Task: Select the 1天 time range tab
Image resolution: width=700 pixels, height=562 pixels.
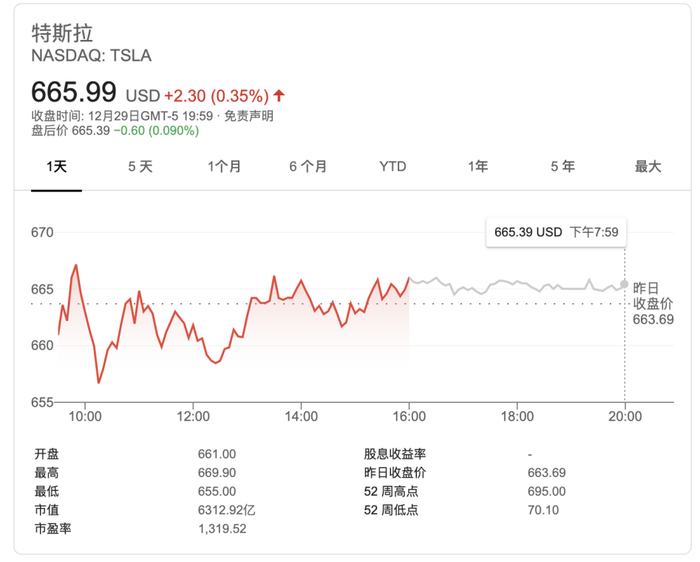Action: [x=56, y=167]
